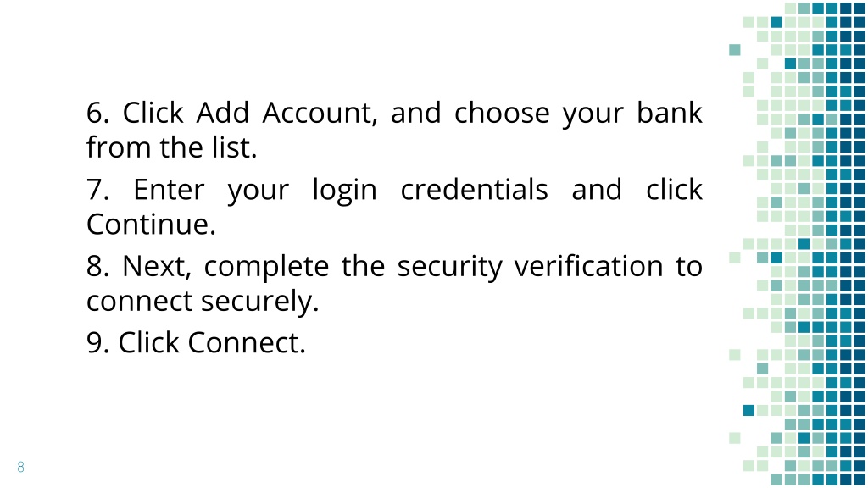This screenshot has width=868, height=488.
Task: Click the words "Add Account," in step 6
Action: [287, 113]
